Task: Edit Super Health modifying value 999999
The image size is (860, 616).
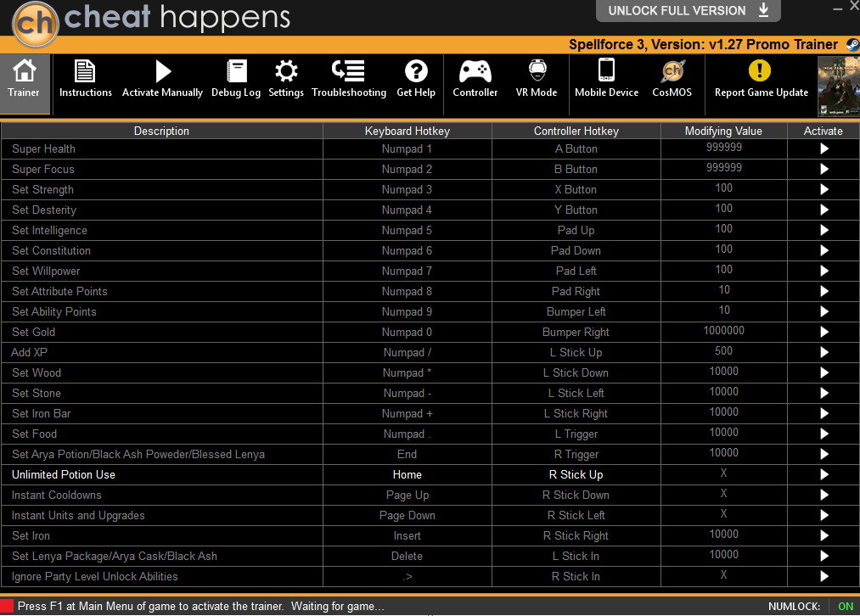Action: [724, 148]
